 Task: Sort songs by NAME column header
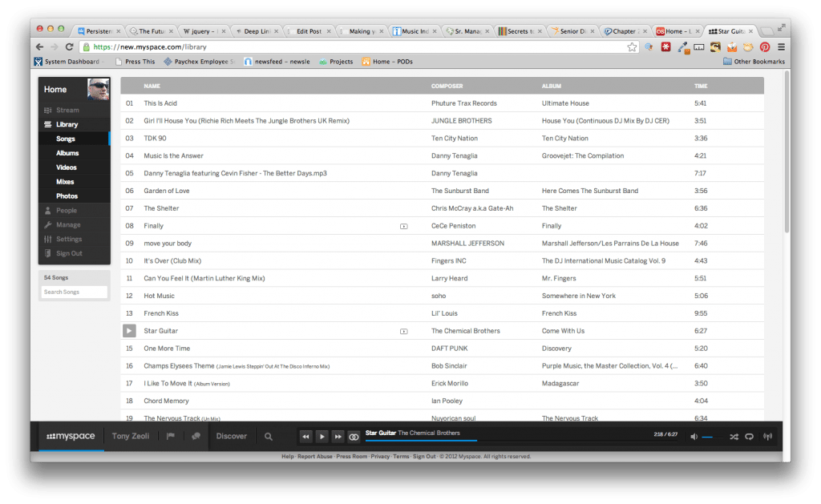tap(152, 86)
